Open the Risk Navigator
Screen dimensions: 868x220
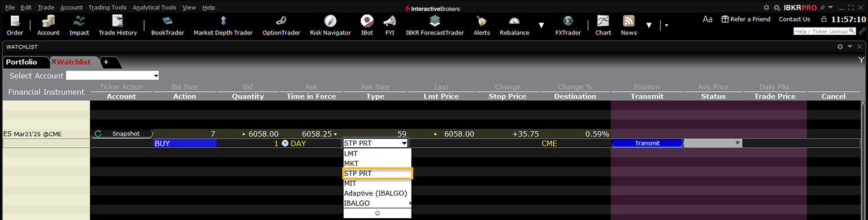coord(330,26)
